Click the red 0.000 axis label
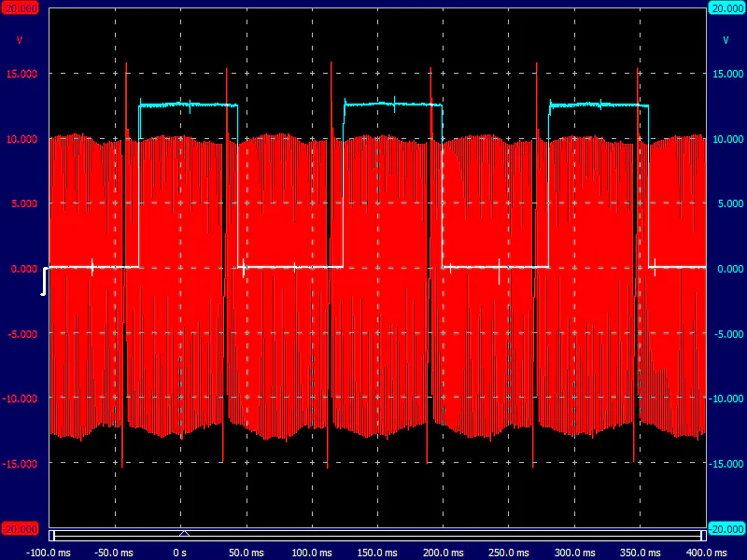This screenshot has width=747, height=560. pyautogui.click(x=23, y=269)
